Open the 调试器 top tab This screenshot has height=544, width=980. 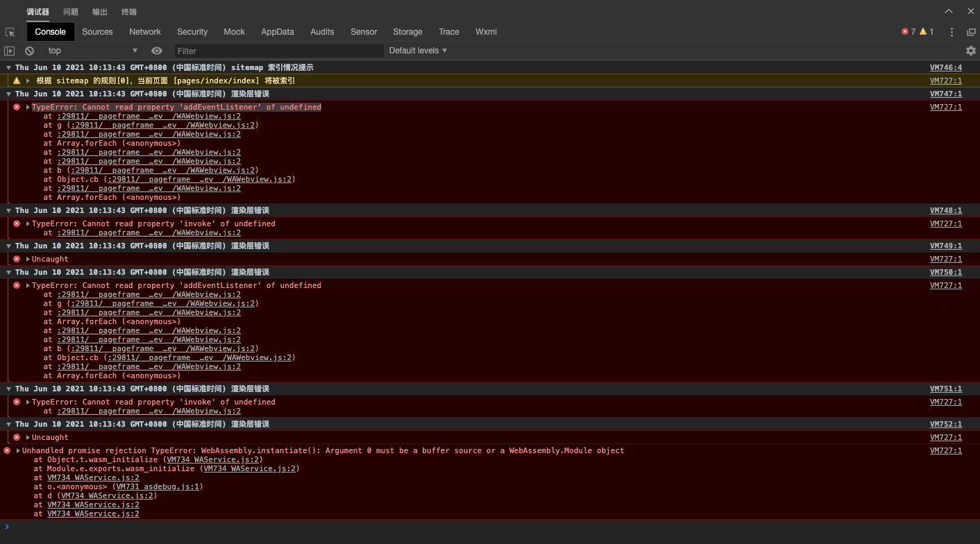pos(38,12)
